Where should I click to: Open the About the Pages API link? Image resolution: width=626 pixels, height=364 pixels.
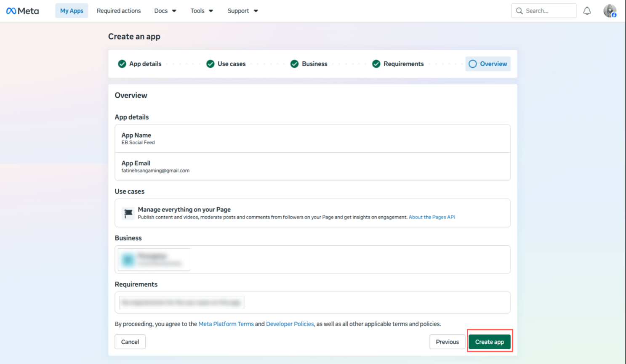click(x=432, y=217)
